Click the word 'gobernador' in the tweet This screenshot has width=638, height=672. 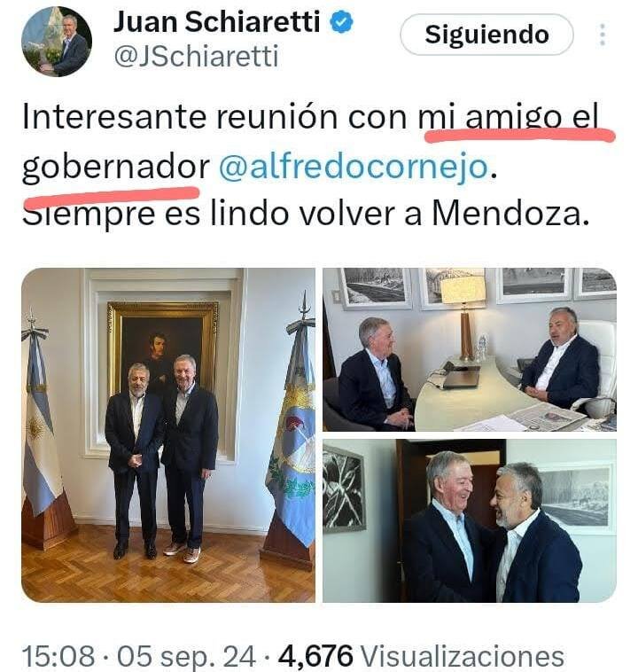click(x=116, y=167)
